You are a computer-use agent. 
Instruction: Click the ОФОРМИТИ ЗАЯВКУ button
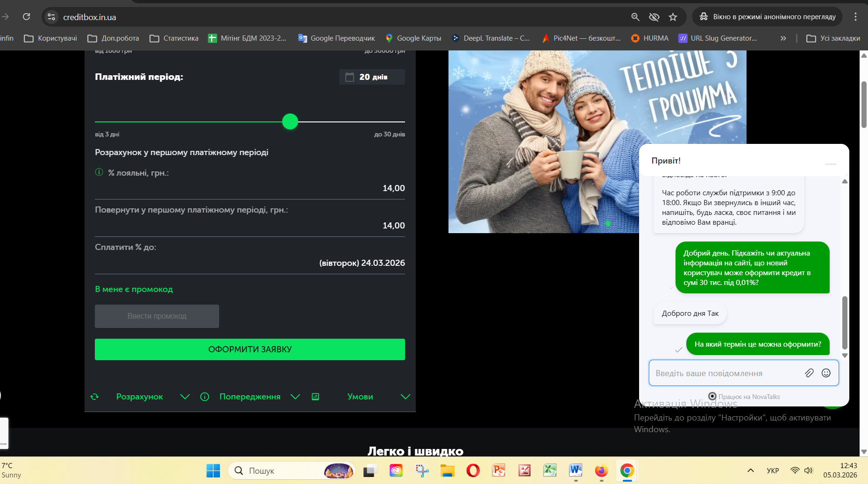point(250,349)
